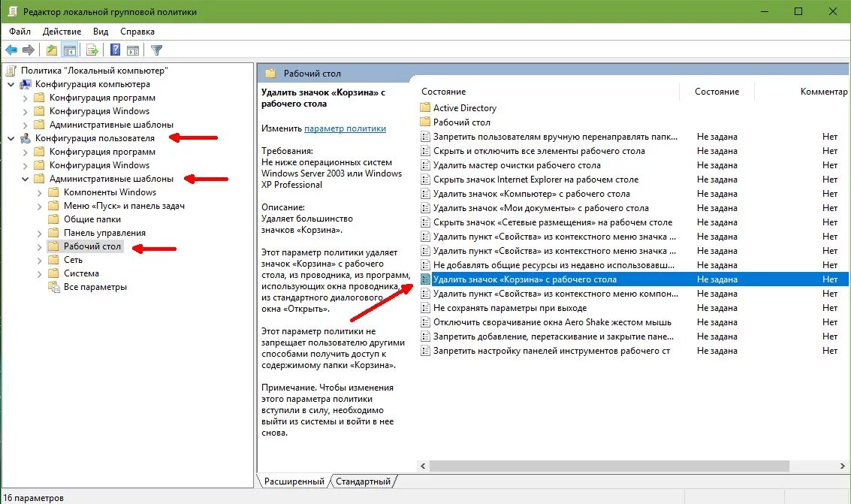The image size is (851, 504).
Task: Click the horizontal scrollbar thumb
Action: (609, 466)
